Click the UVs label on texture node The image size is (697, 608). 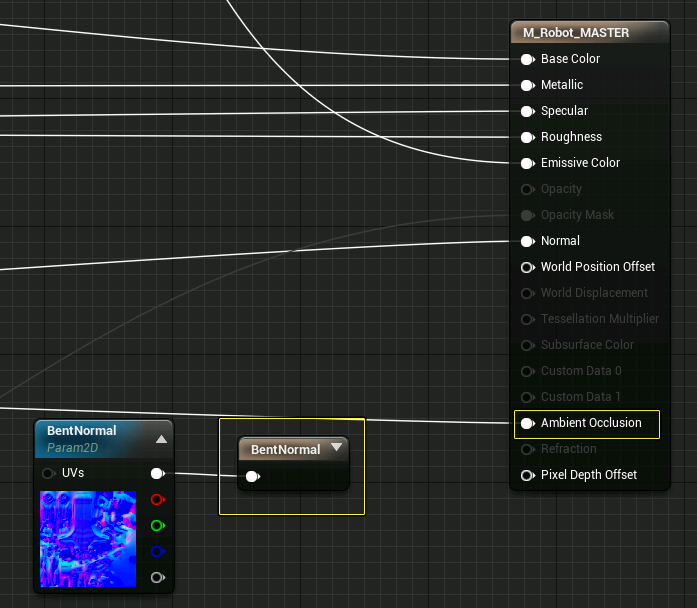click(73, 473)
